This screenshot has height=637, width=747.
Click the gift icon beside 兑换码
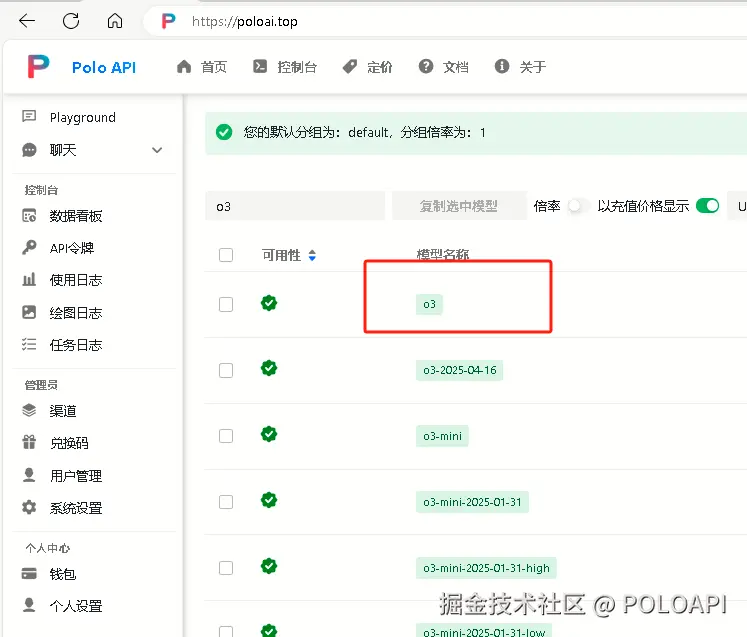[x=29, y=442]
